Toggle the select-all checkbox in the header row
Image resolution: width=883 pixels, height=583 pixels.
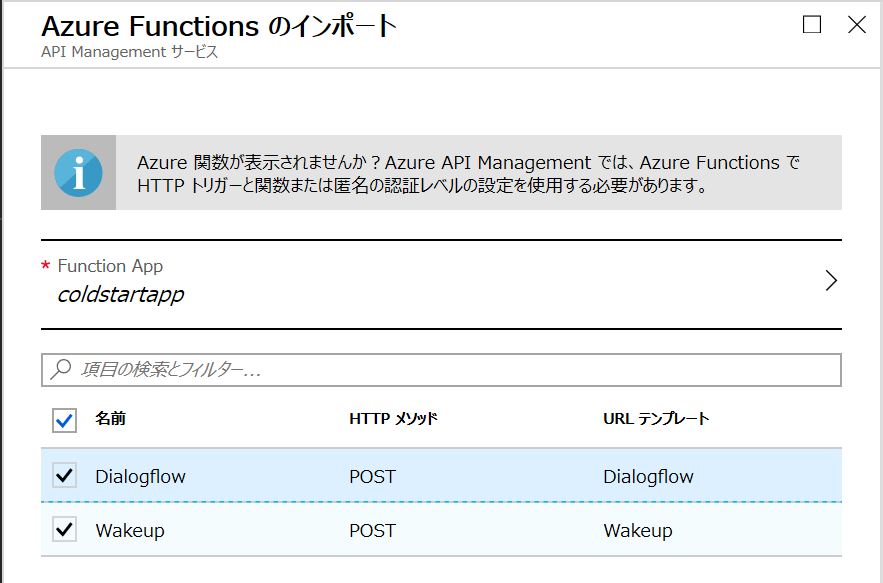[64, 420]
